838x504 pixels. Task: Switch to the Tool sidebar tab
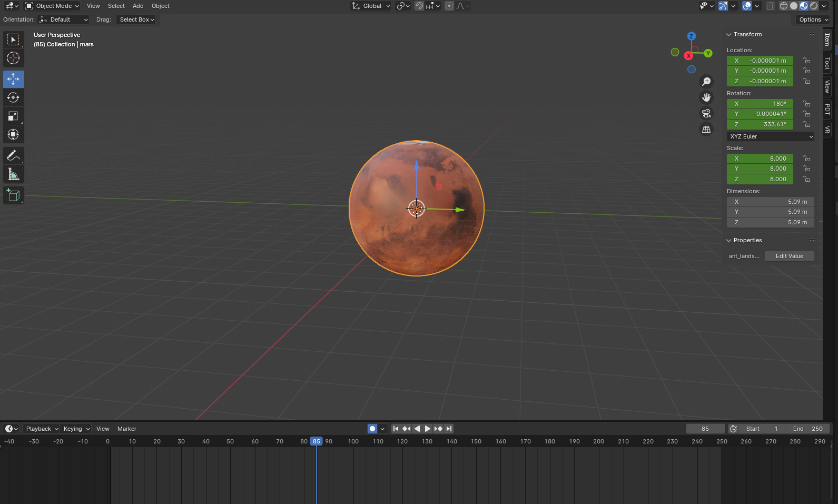[x=827, y=63]
